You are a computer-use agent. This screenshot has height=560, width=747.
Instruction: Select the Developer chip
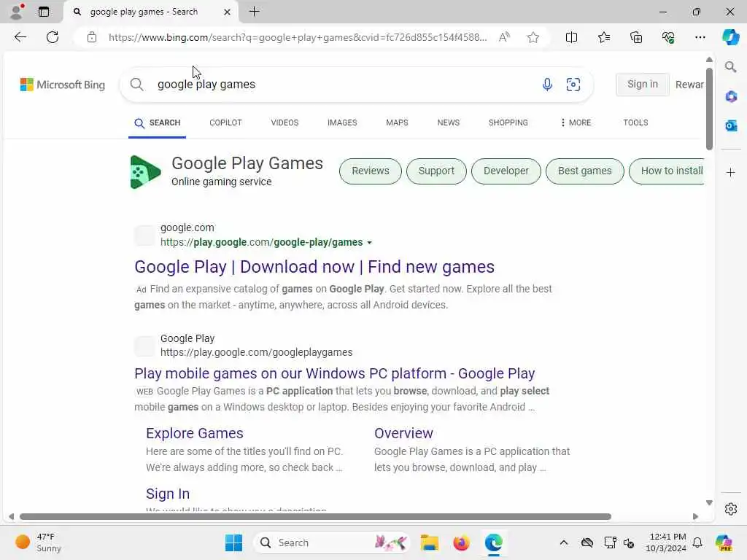506,171
